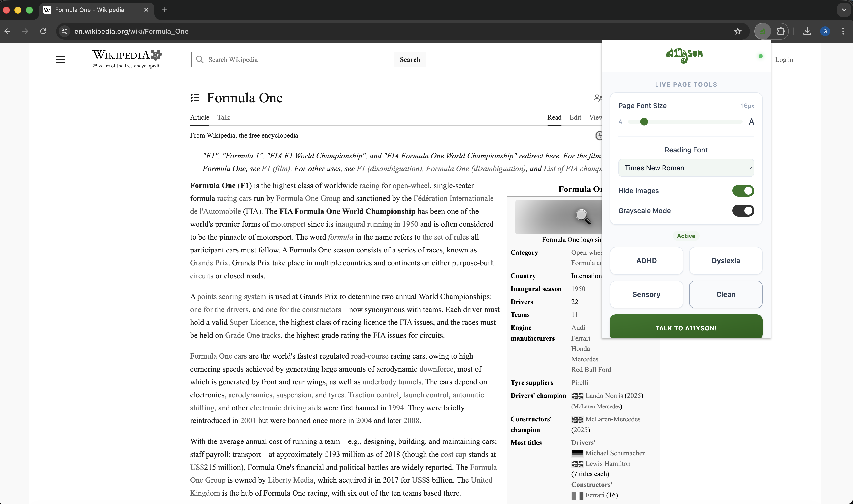The width and height of the screenshot is (853, 504).
Task: Click magnifier on Formula One logo image
Action: (583, 216)
